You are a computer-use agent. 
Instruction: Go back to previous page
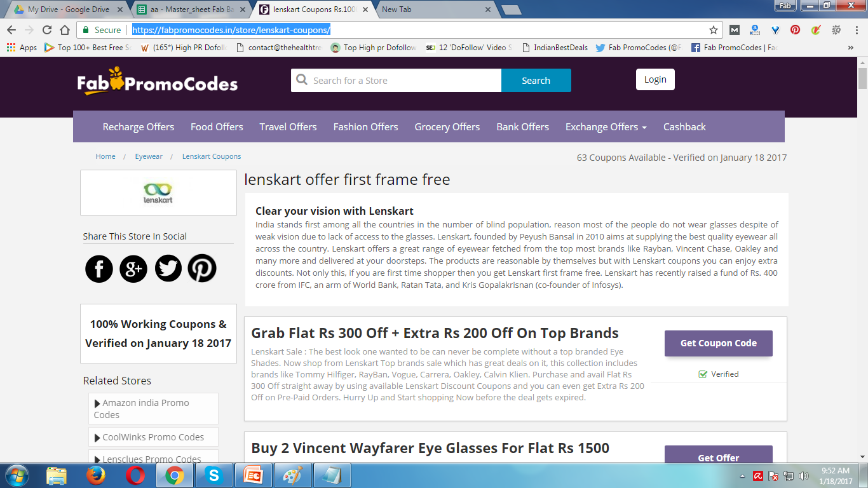(x=11, y=30)
